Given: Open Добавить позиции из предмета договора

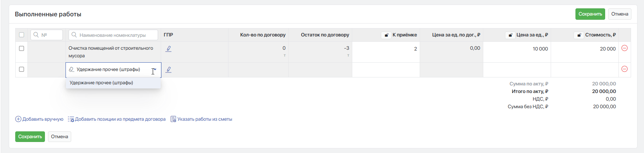Looking at the screenshot, I should pos(117,119).
